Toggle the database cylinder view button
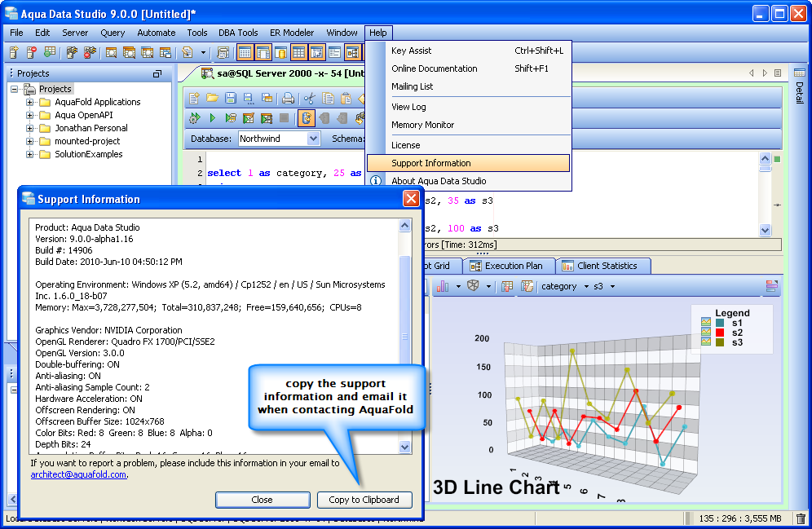Viewport: 812px width, 529px height. click(280, 52)
